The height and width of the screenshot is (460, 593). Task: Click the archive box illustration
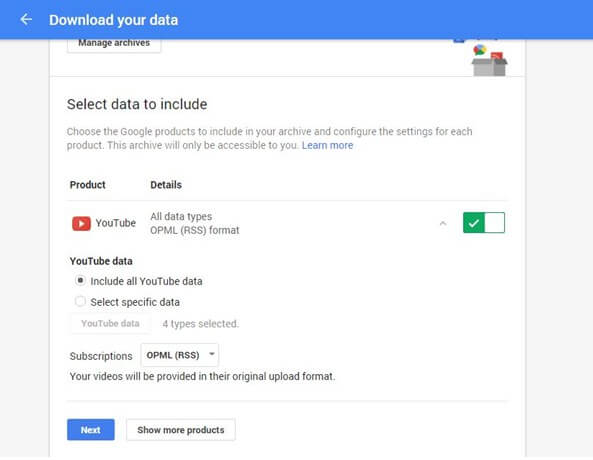click(x=489, y=61)
